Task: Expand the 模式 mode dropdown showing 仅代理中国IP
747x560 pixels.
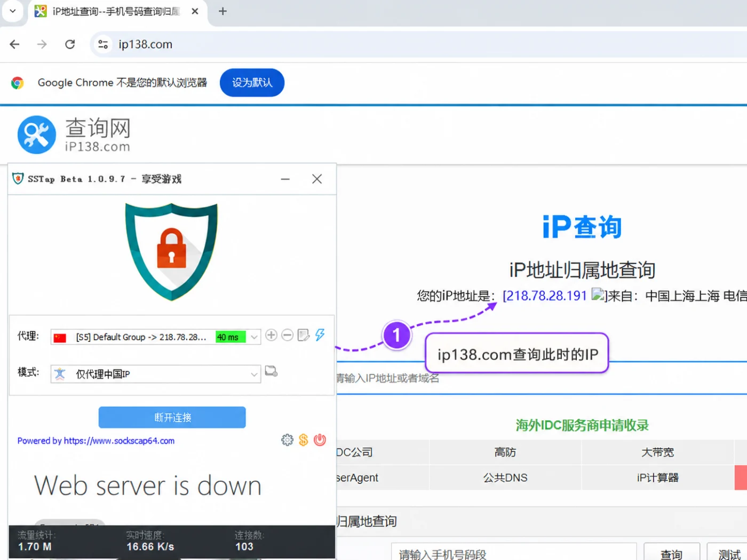Action: tap(254, 374)
